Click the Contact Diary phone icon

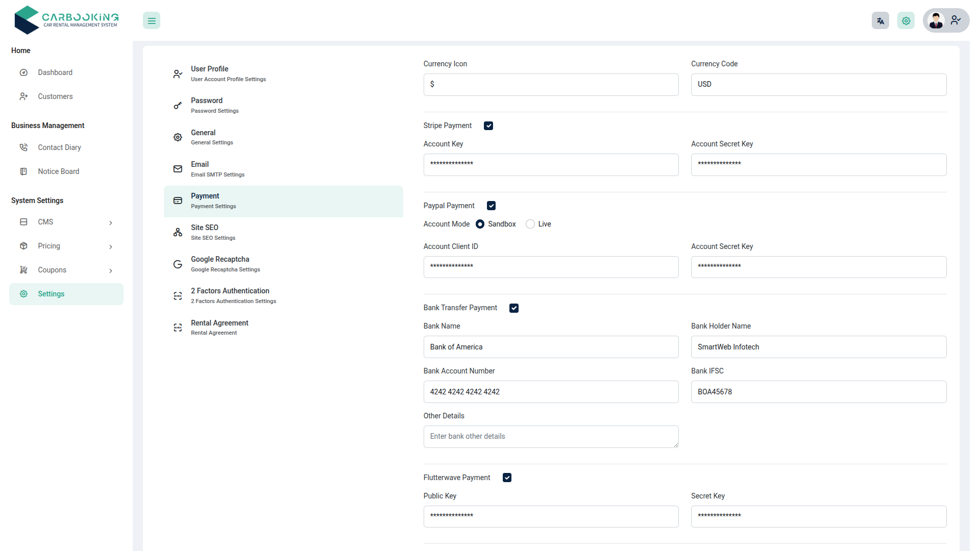pos(23,147)
